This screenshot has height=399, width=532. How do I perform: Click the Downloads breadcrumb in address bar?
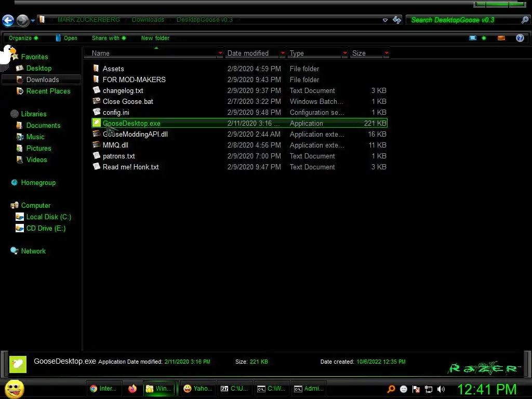(x=148, y=20)
